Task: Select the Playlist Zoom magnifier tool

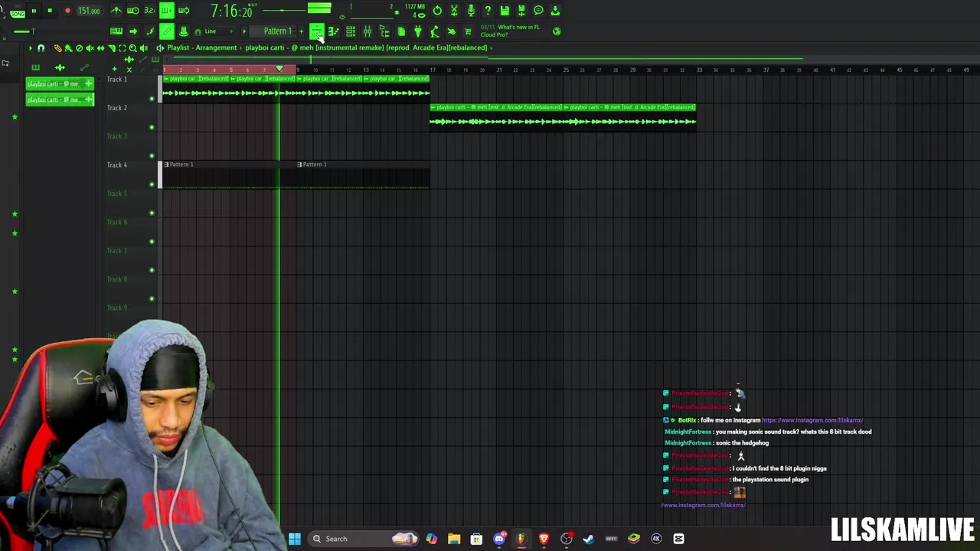Action: (x=132, y=48)
